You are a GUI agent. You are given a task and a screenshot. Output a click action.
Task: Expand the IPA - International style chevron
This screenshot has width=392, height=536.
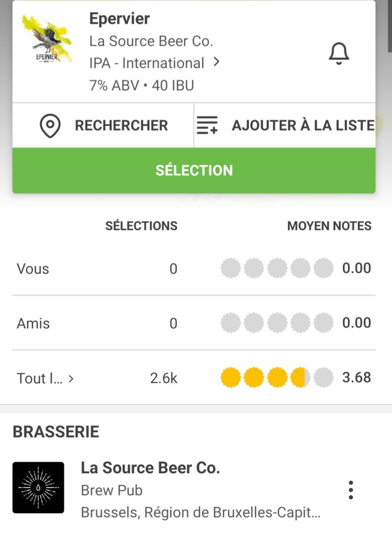[216, 62]
